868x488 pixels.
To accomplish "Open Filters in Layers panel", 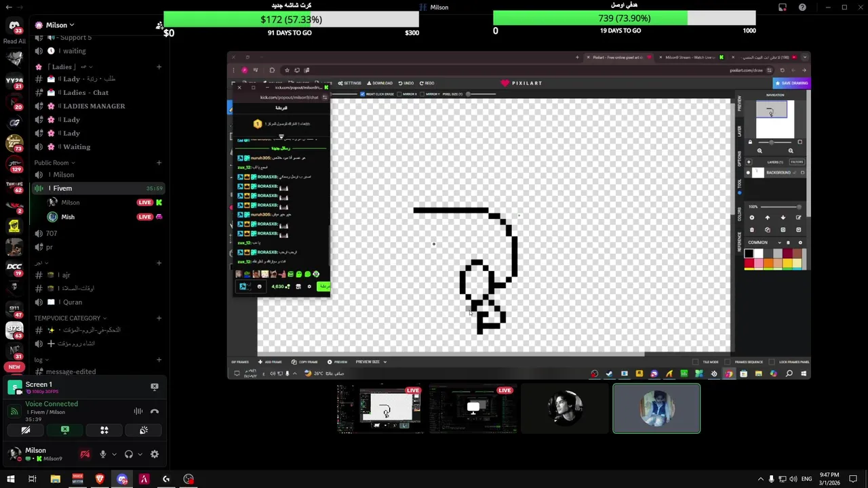I will pyautogui.click(x=797, y=162).
